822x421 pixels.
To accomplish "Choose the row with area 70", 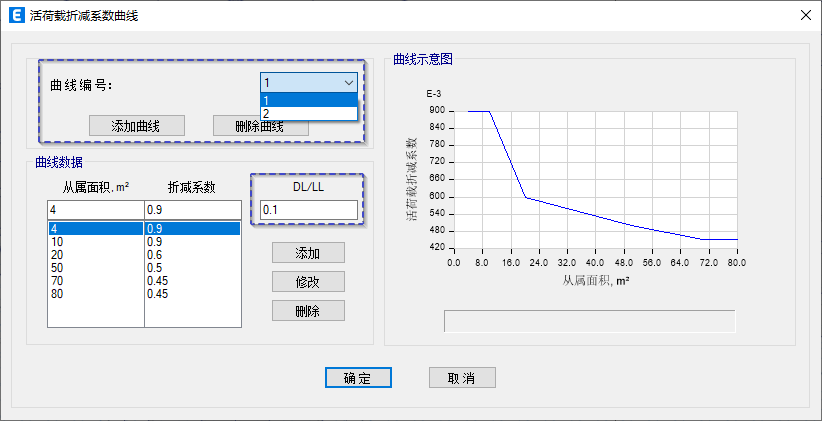I will point(95,281).
